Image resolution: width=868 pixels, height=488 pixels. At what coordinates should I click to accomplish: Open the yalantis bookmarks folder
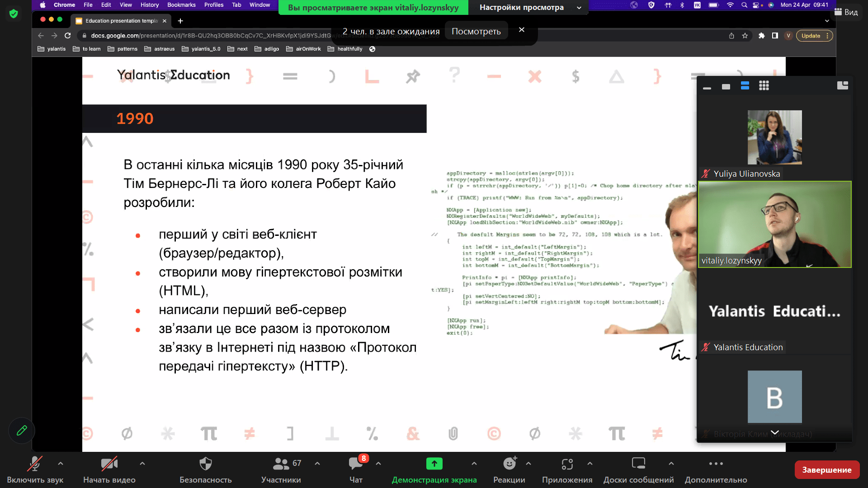pos(52,49)
